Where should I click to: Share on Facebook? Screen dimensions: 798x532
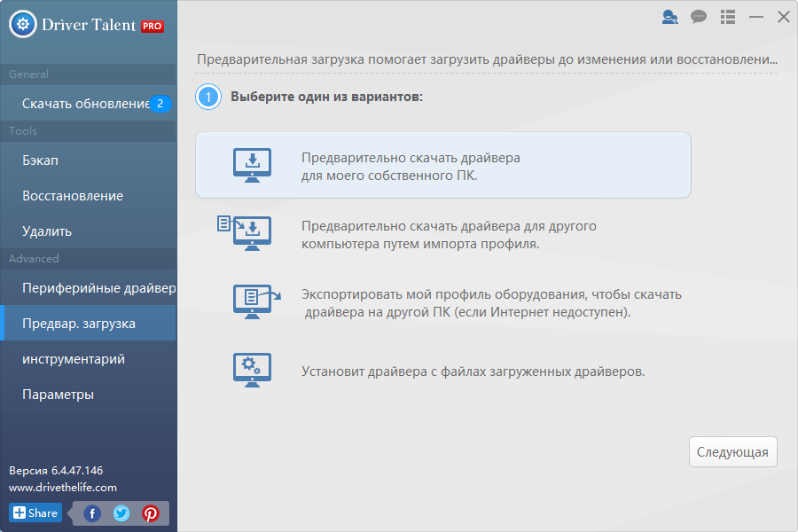(92, 513)
